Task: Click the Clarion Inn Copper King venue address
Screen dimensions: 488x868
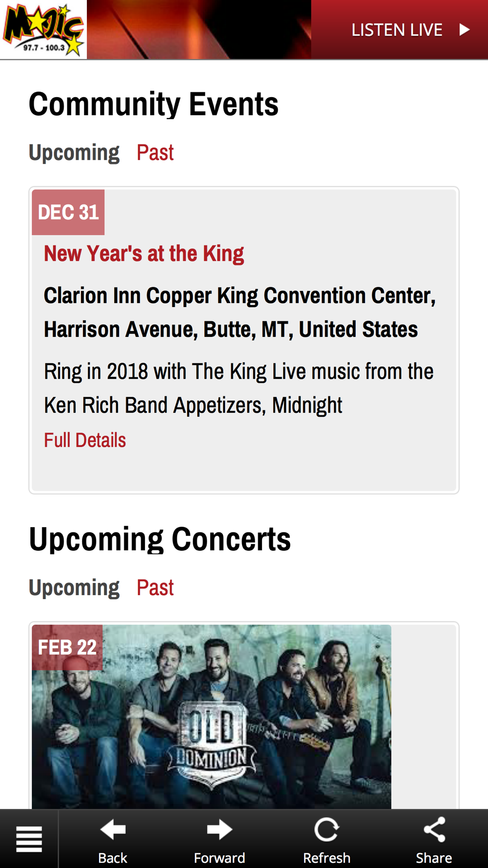Action: tap(240, 312)
